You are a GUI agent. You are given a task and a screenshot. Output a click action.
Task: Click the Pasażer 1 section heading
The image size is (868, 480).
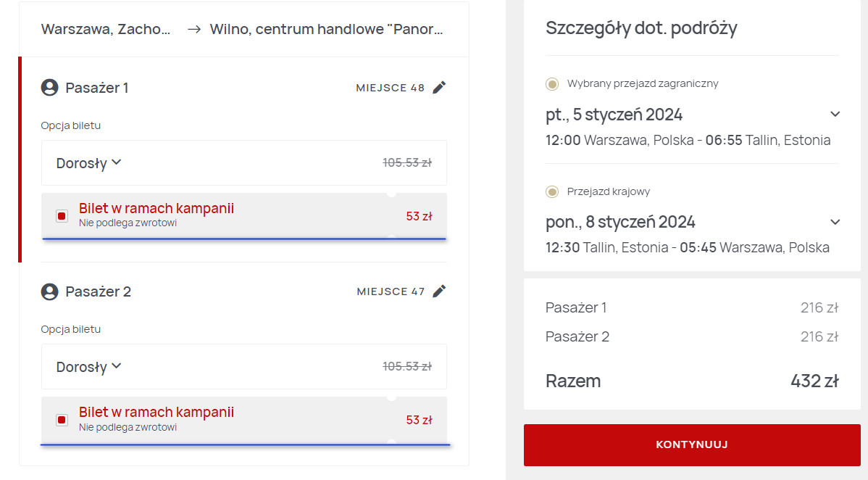point(96,88)
